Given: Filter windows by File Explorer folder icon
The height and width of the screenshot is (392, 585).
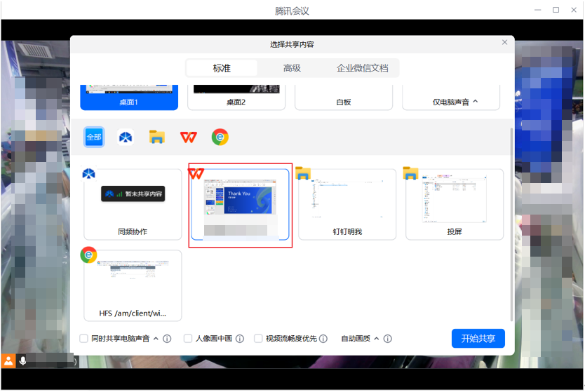Looking at the screenshot, I should click(x=157, y=137).
